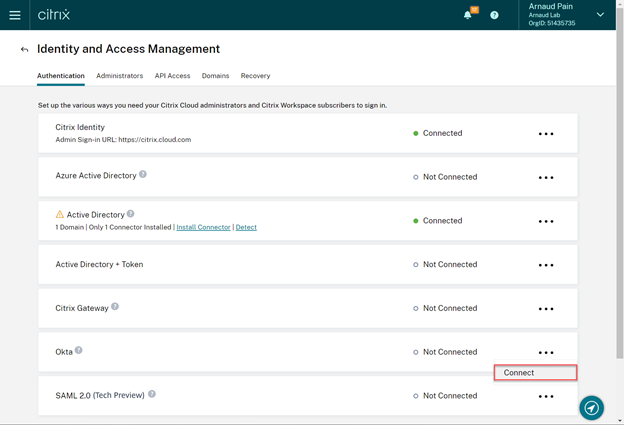
Task: Click the Azure Active Directory help icon
Action: click(143, 174)
